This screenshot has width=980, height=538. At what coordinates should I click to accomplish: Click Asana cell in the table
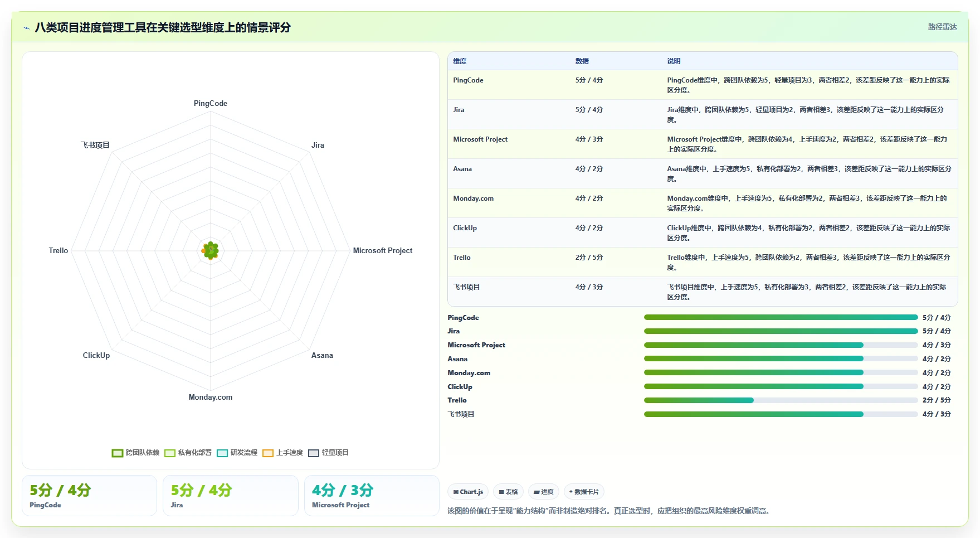pos(462,169)
